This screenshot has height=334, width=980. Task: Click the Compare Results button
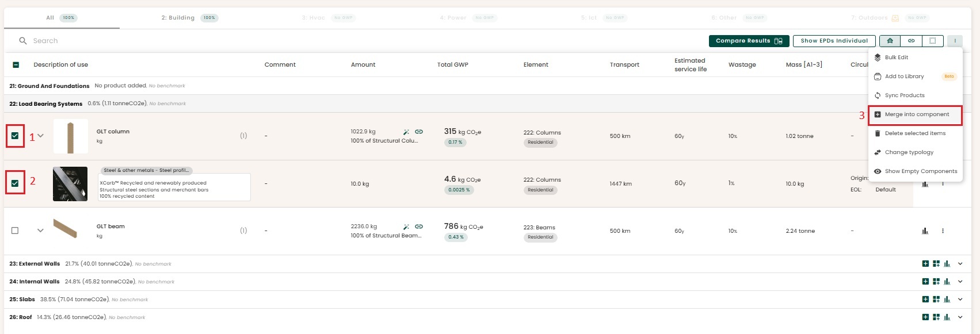[x=748, y=41]
